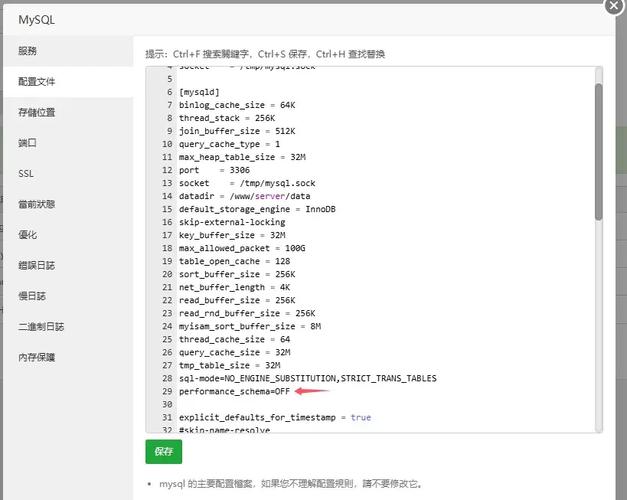Click the max_allowed_packet = 100G line
The height and width of the screenshot is (500, 627).
pyautogui.click(x=242, y=248)
